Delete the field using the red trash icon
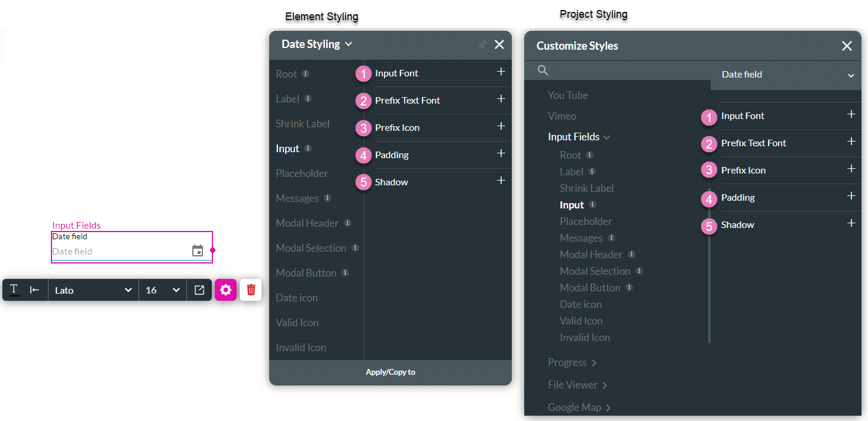Viewport: 868px width, 421px height. pos(250,290)
